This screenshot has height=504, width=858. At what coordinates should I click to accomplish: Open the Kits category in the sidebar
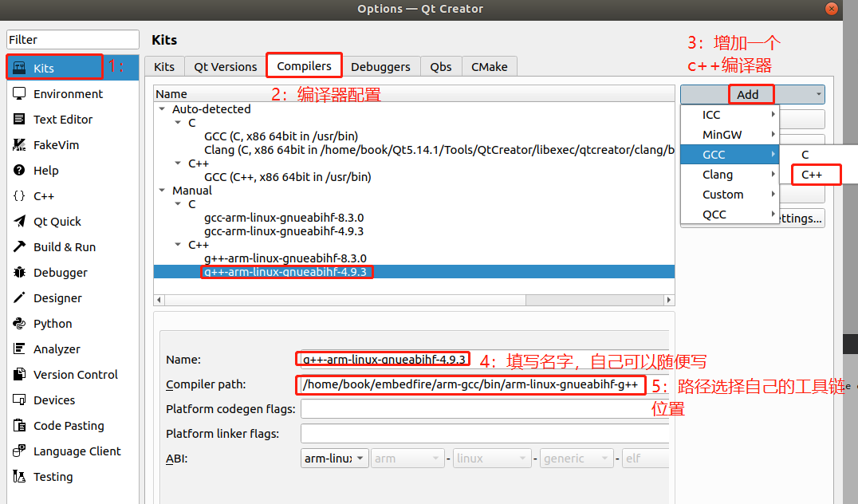(x=73, y=68)
